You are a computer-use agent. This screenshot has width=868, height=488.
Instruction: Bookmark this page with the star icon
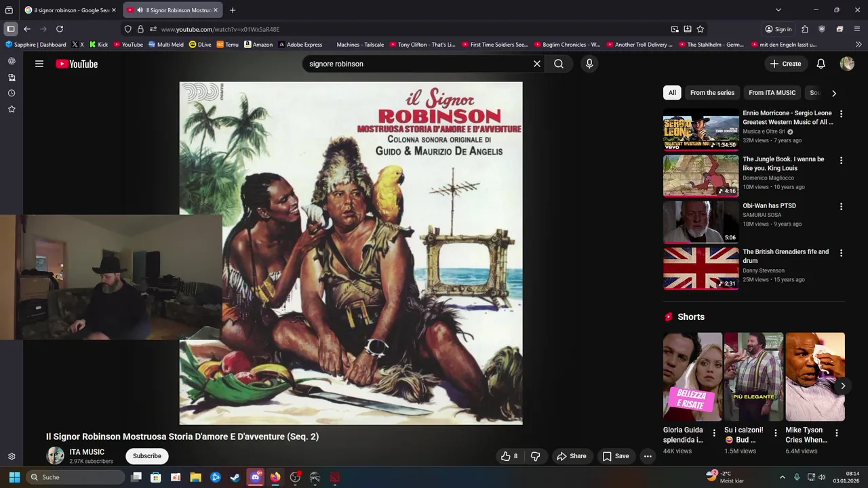[701, 29]
